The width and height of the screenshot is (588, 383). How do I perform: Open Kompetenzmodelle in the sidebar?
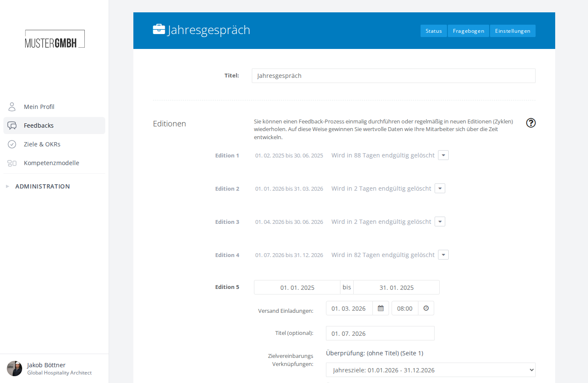(x=54, y=163)
